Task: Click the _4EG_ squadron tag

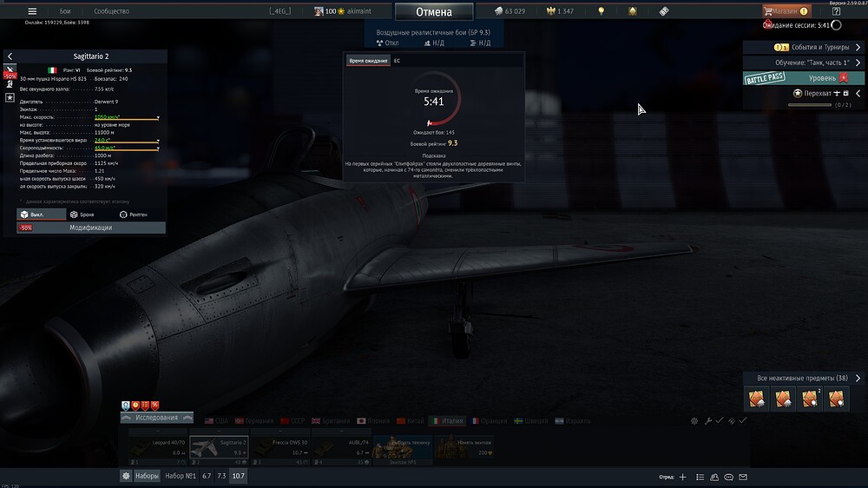Action: pyautogui.click(x=279, y=11)
